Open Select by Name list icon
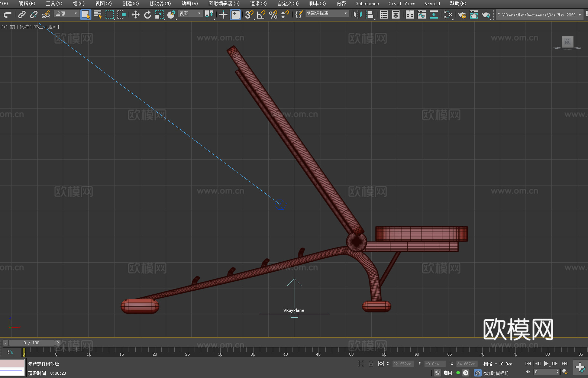The height and width of the screenshot is (378, 588). (x=98, y=14)
